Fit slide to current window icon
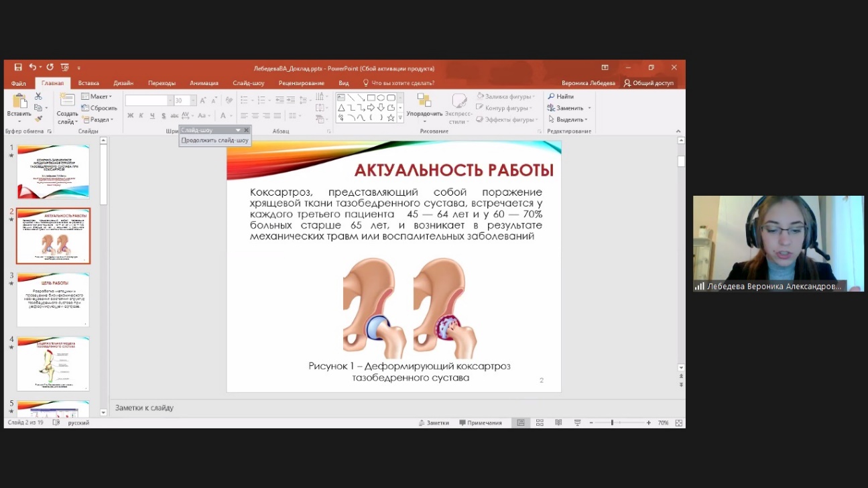The height and width of the screenshot is (488, 868). (x=678, y=423)
